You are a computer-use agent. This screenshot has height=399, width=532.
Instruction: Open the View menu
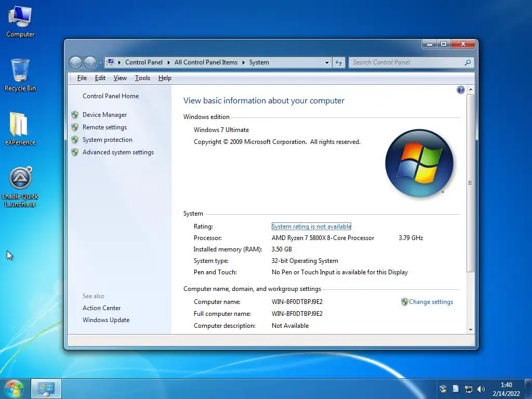tap(120, 78)
